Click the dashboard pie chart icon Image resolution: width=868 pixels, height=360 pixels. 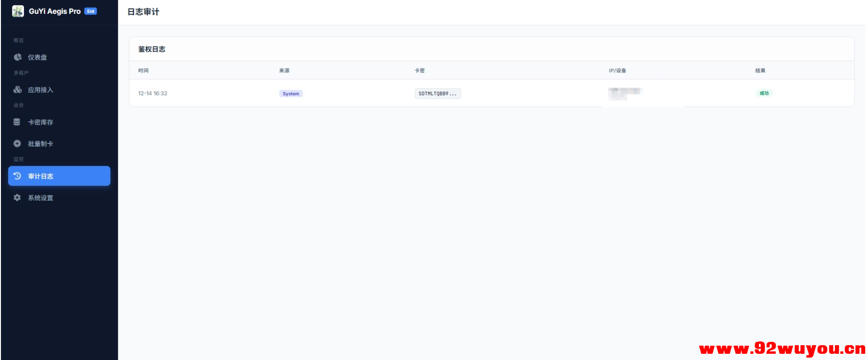tap(18, 57)
